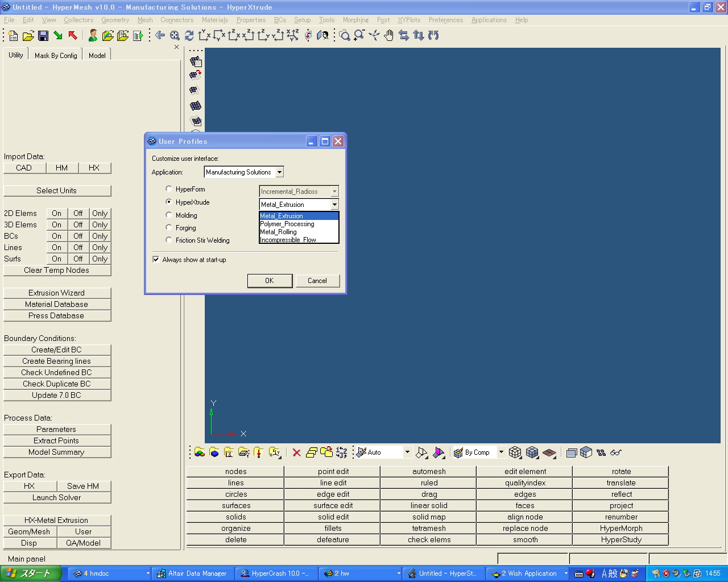Image resolution: width=728 pixels, height=582 pixels.
Task: Click the Fit model magnifier icon
Action: tap(175, 36)
